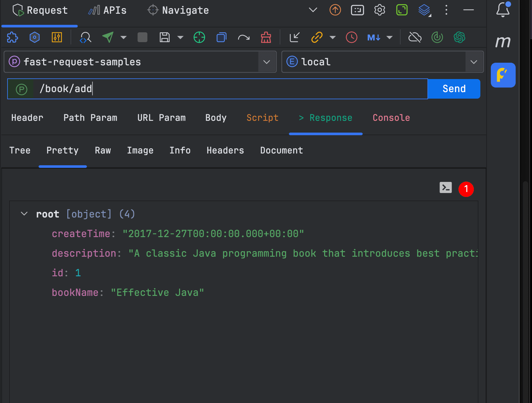The width and height of the screenshot is (532, 403).
Task: Select the Pretty response view
Action: click(x=62, y=151)
